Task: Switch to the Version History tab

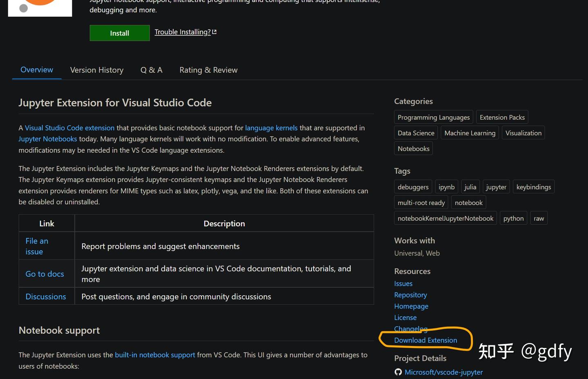Action: 97,70
